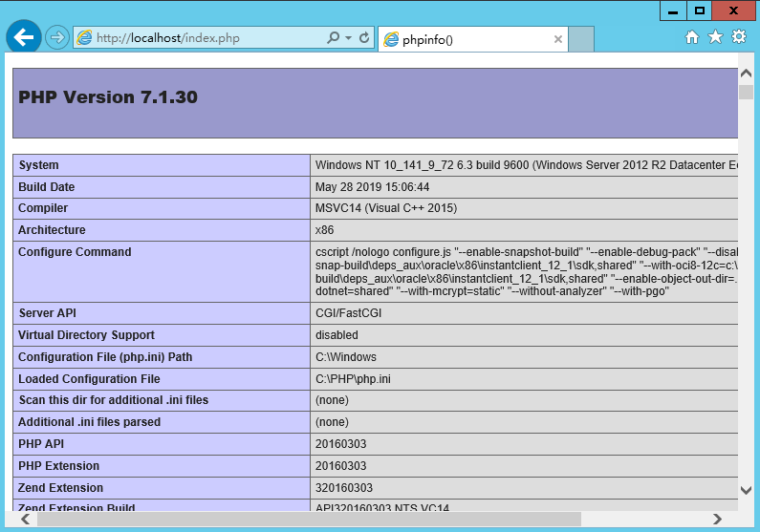Click the Compiler value MSVC14
This screenshot has width=760, height=532.
click(386, 208)
